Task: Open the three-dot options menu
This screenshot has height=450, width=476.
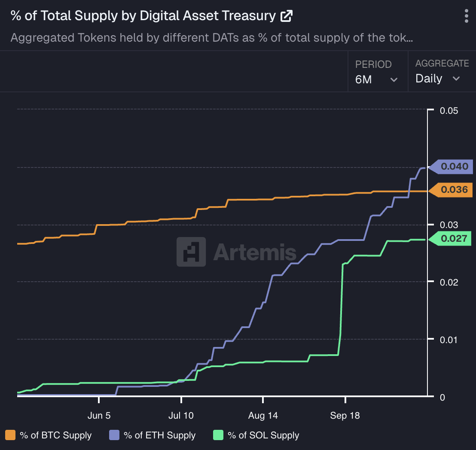Action: (x=467, y=16)
